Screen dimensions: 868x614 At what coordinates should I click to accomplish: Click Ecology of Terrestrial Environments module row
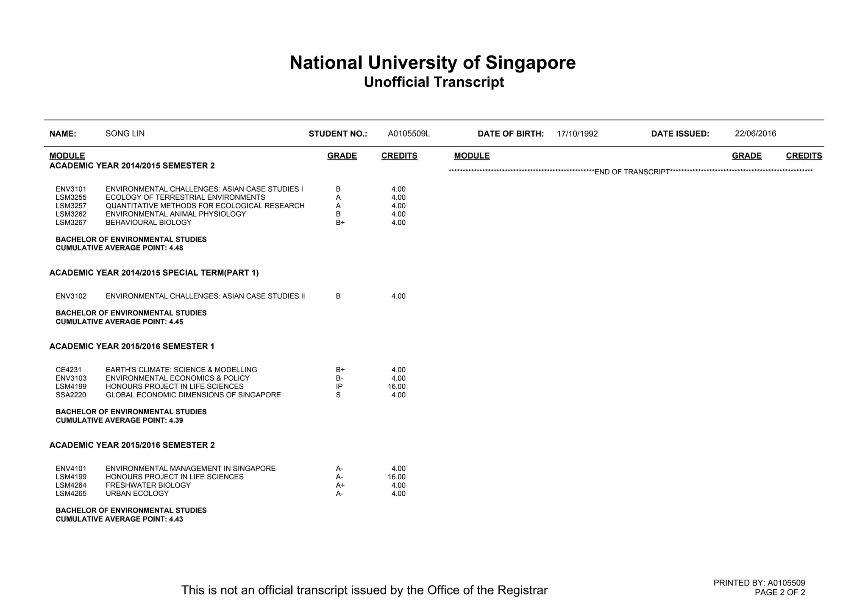pos(185,198)
